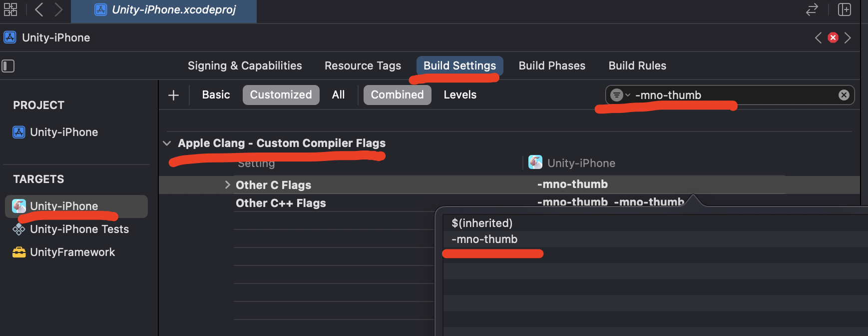The height and width of the screenshot is (336, 868).
Task: Switch to Build Rules tab
Action: (637, 65)
